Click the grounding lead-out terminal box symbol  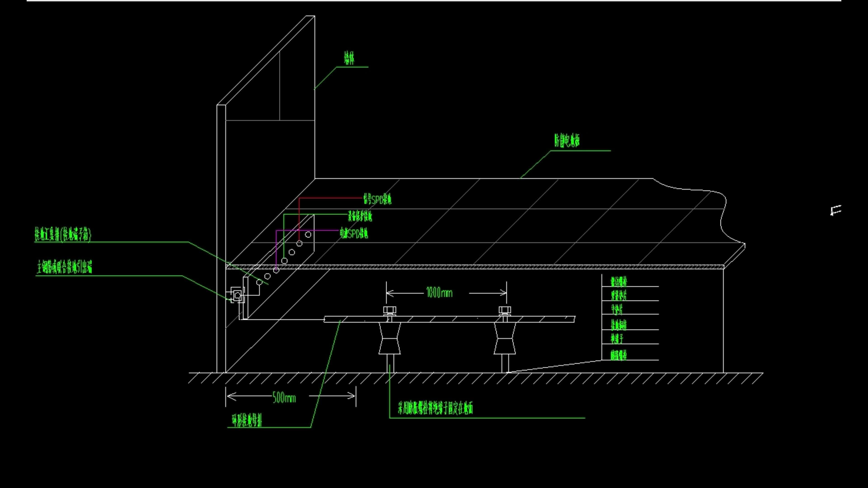(x=237, y=295)
